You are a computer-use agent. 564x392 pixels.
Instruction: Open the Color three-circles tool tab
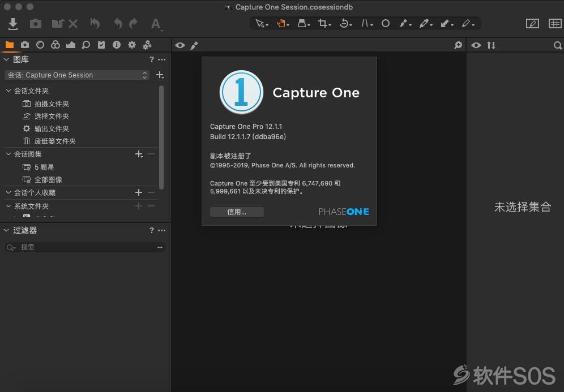click(55, 45)
